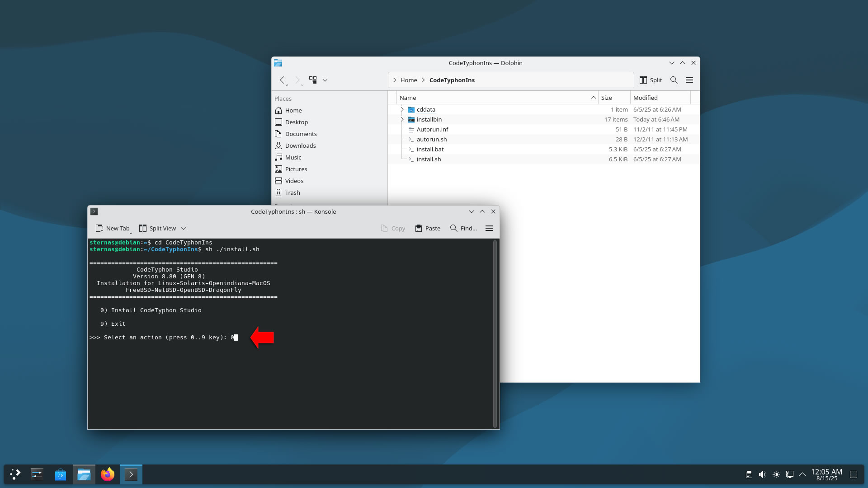
Task: Open Dolphin hamburger menu
Action: coord(689,80)
